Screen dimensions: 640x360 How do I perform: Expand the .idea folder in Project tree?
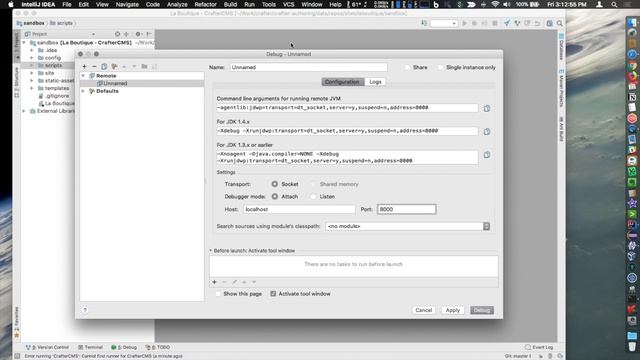tap(32, 50)
